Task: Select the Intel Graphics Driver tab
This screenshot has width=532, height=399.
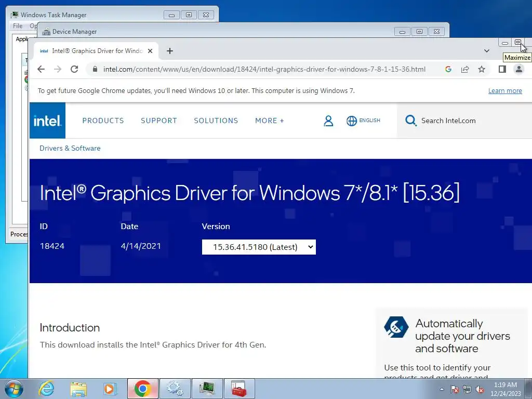Action: coord(96,51)
